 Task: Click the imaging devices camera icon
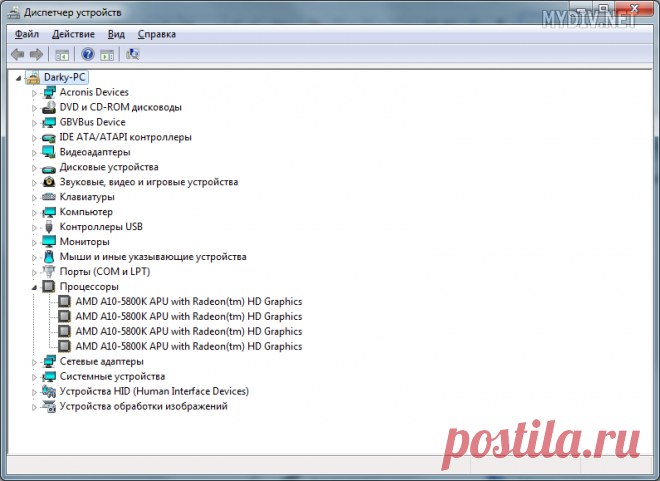point(49,406)
